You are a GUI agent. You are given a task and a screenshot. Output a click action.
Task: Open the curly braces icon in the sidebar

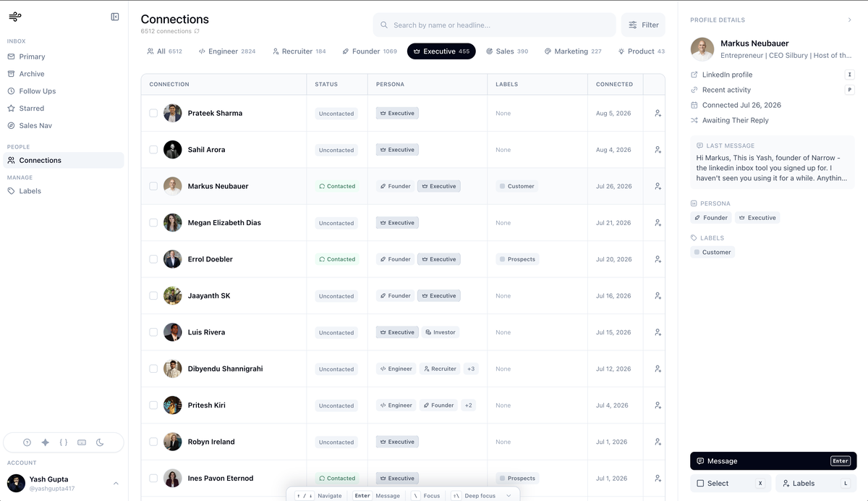coord(64,442)
